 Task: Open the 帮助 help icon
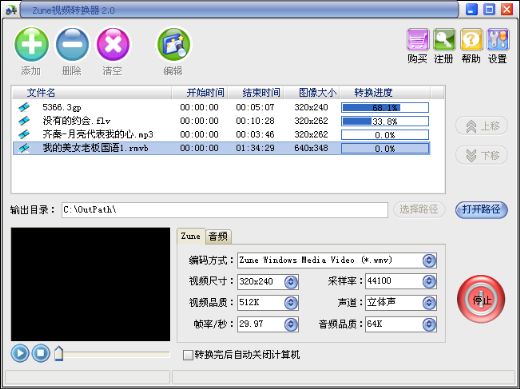point(471,40)
